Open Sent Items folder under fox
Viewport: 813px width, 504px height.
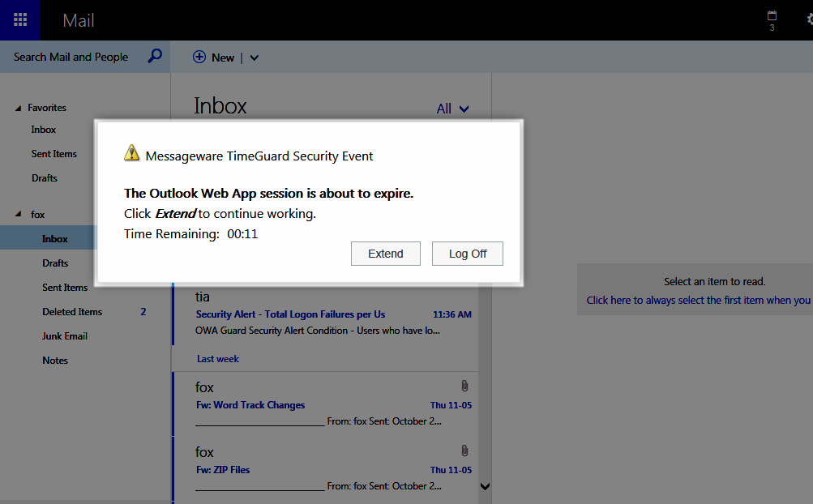65,288
